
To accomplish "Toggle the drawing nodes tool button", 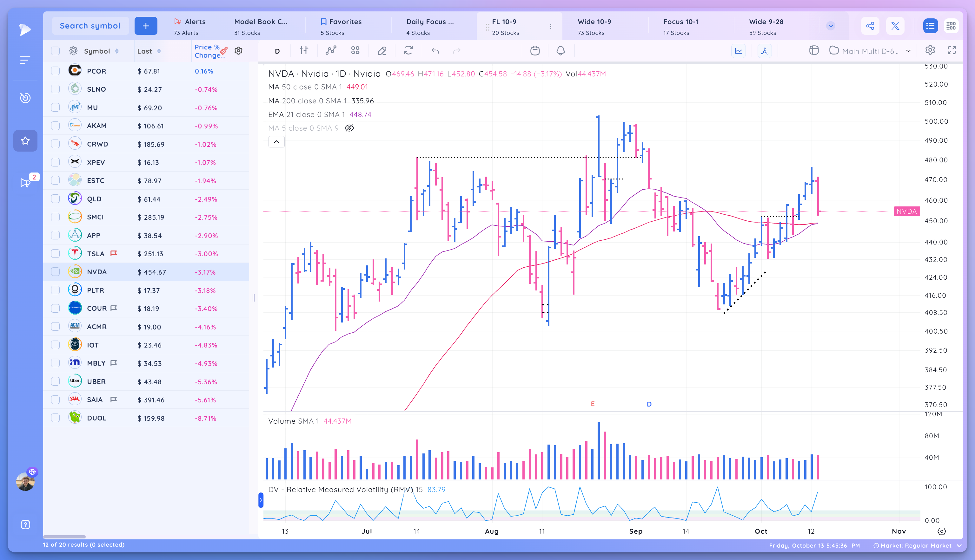I will pyautogui.click(x=765, y=51).
